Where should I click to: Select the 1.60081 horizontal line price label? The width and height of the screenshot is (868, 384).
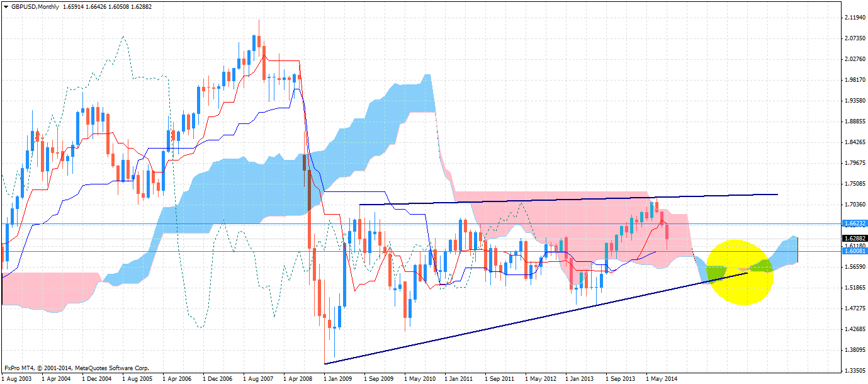[x=854, y=251]
